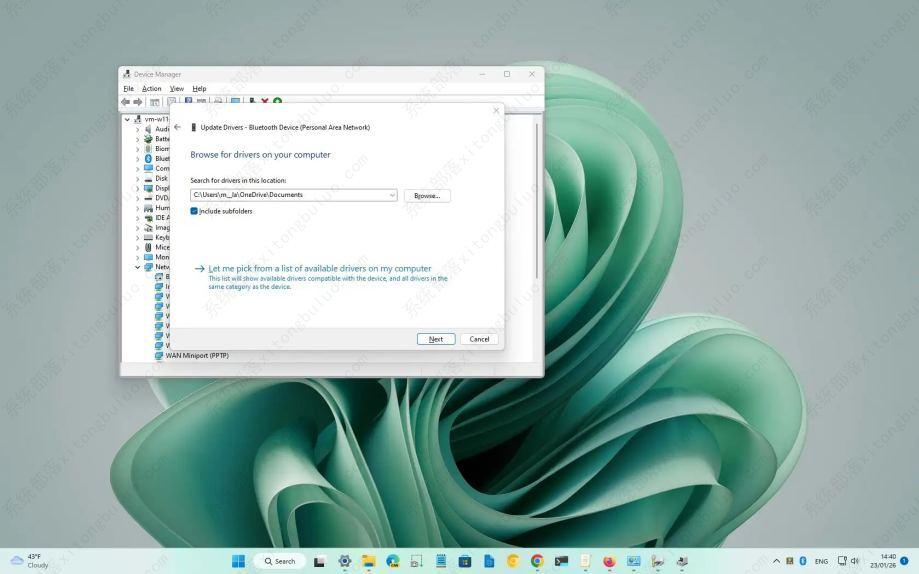Click the red X uninstall device toolbar icon
919x574 pixels.
click(265, 101)
